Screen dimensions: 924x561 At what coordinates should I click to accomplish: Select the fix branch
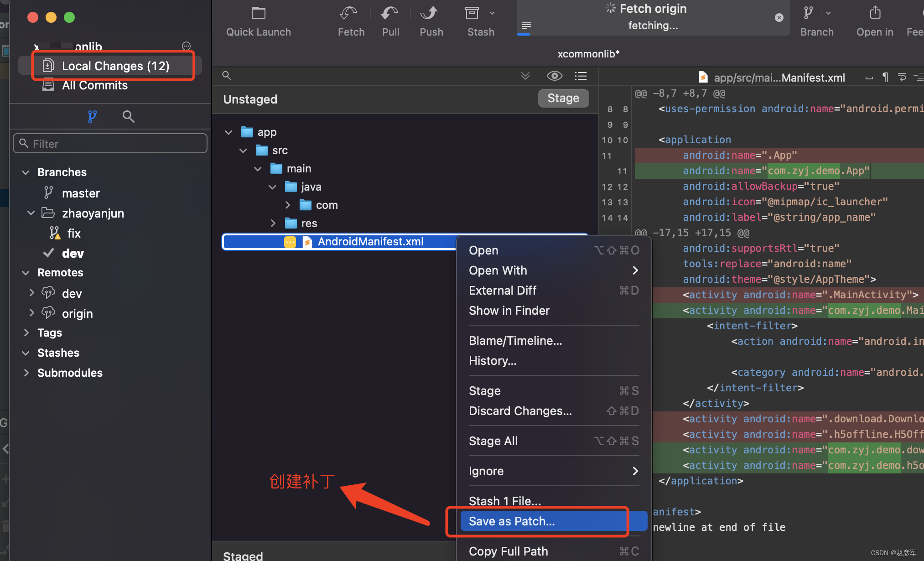tap(73, 234)
